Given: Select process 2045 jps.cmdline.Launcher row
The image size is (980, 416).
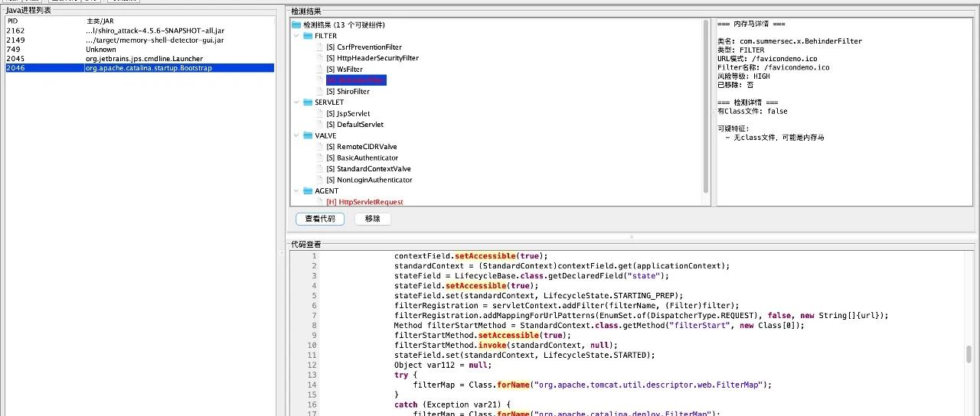Looking at the screenshot, I should pyautogui.click(x=139, y=59).
